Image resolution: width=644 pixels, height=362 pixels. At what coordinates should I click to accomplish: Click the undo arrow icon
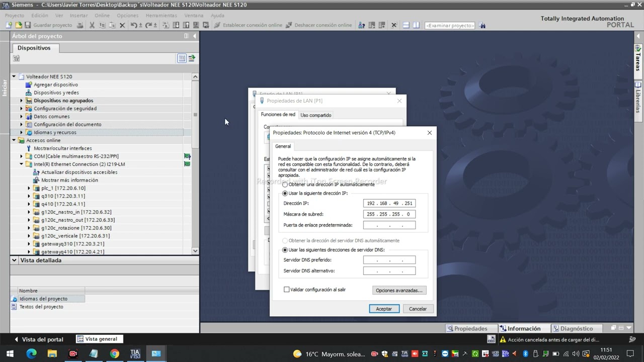pos(134,25)
